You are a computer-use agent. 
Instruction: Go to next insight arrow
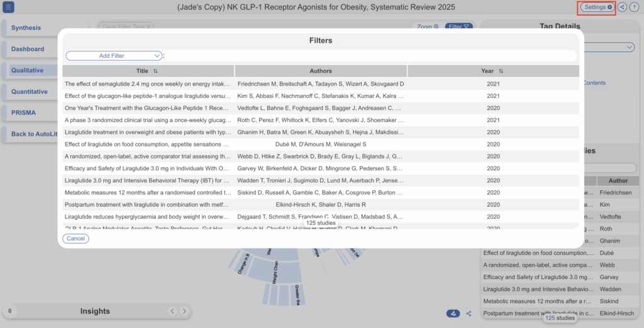[184, 311]
